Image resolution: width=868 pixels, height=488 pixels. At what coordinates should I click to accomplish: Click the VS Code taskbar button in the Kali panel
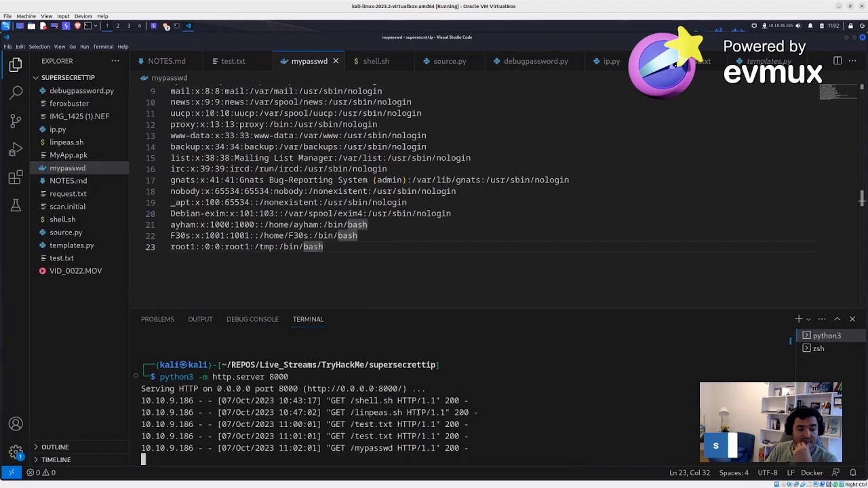[188, 26]
